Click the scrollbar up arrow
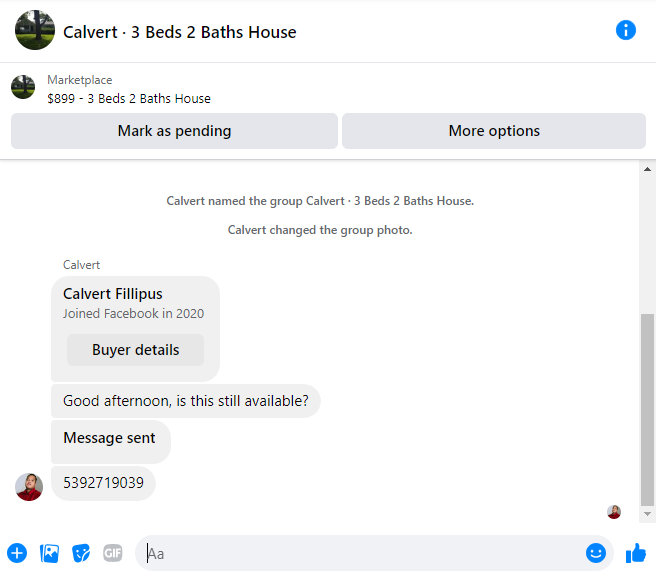 (x=647, y=169)
